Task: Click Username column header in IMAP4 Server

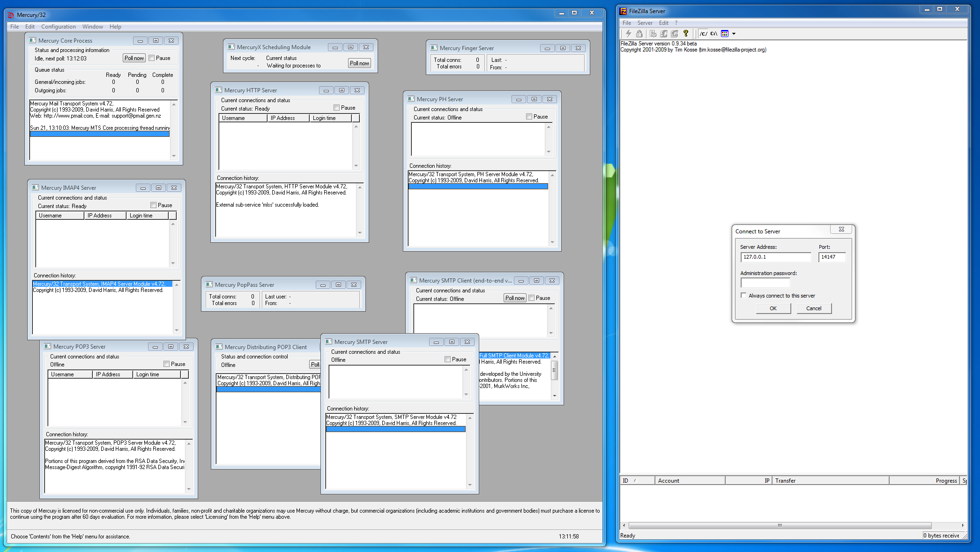Action: click(x=59, y=216)
